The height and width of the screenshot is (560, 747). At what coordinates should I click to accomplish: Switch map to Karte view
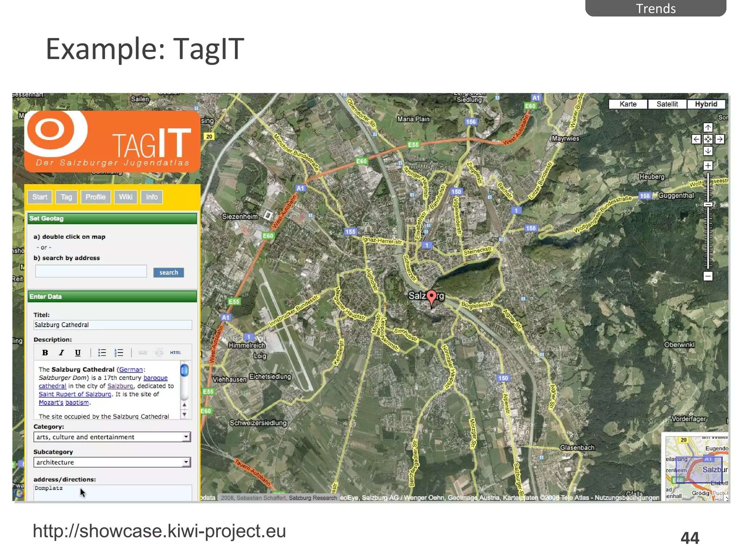(628, 104)
